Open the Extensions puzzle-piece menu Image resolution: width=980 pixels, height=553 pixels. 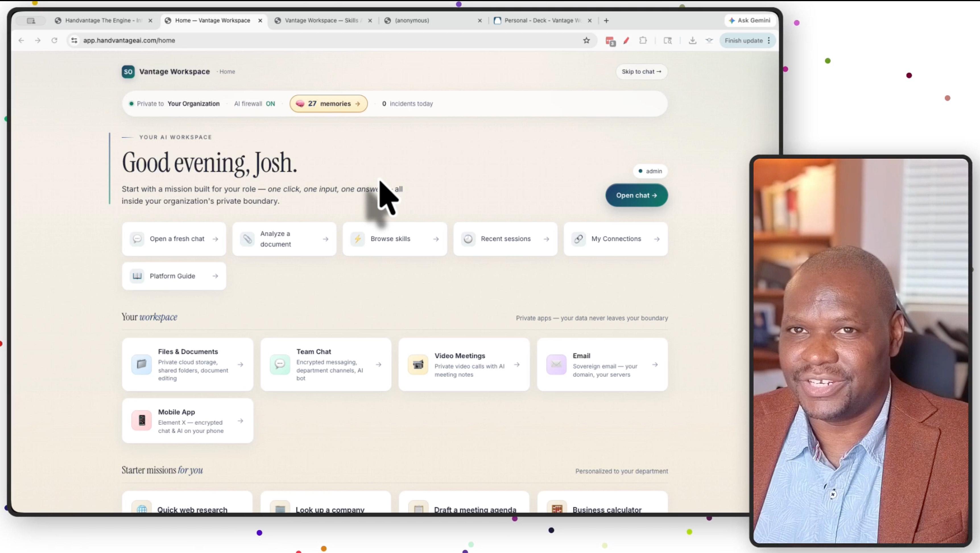pyautogui.click(x=643, y=40)
